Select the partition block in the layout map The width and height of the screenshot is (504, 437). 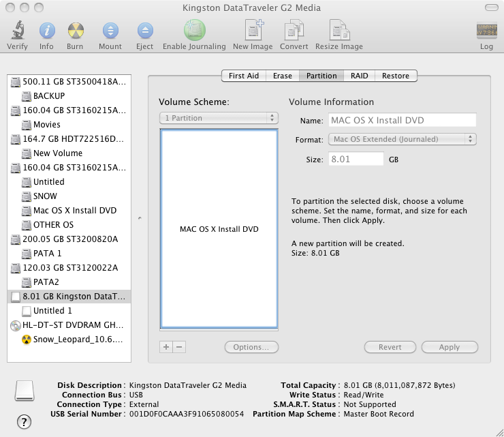point(219,229)
